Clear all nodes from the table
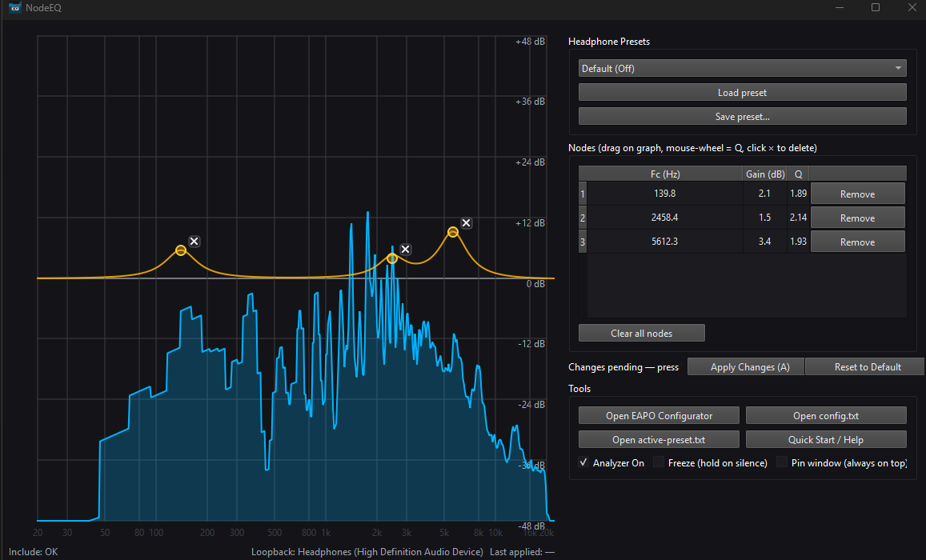This screenshot has width=926, height=560. (641, 333)
